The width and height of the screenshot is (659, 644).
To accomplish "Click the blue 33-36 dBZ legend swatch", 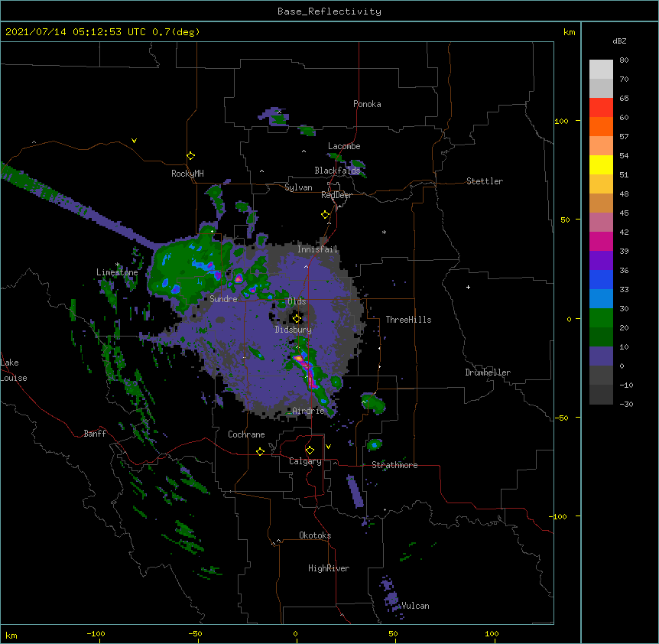I will pos(601,279).
